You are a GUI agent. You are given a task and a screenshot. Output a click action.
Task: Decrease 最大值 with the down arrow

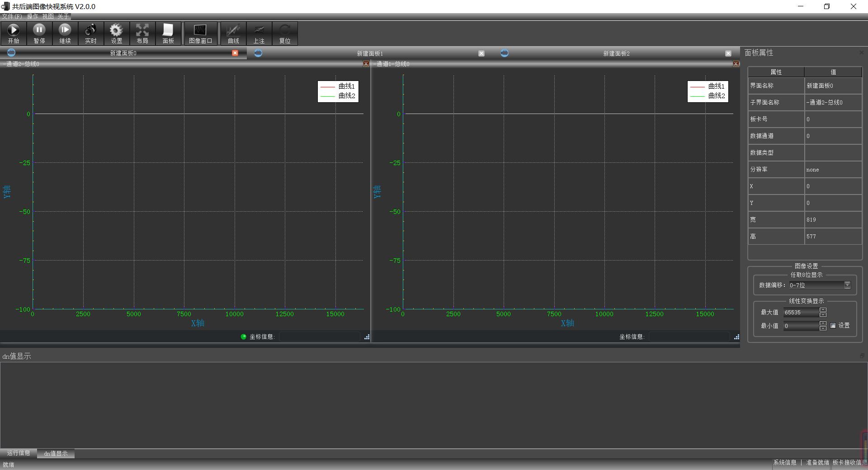tap(823, 315)
